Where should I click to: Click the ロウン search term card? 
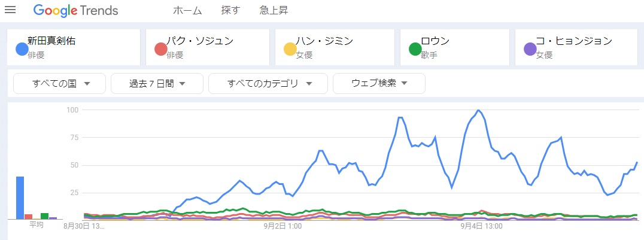[435, 41]
